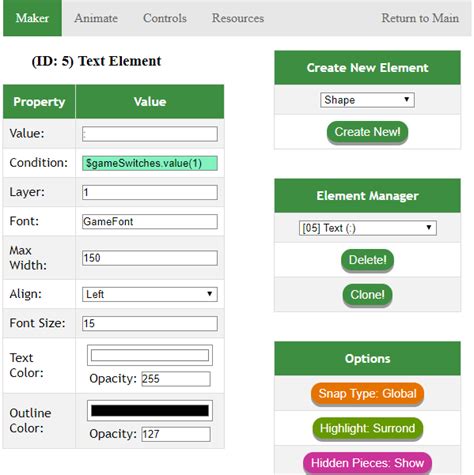Click the Return to Main link
This screenshot has width=474, height=475.
(x=420, y=18)
